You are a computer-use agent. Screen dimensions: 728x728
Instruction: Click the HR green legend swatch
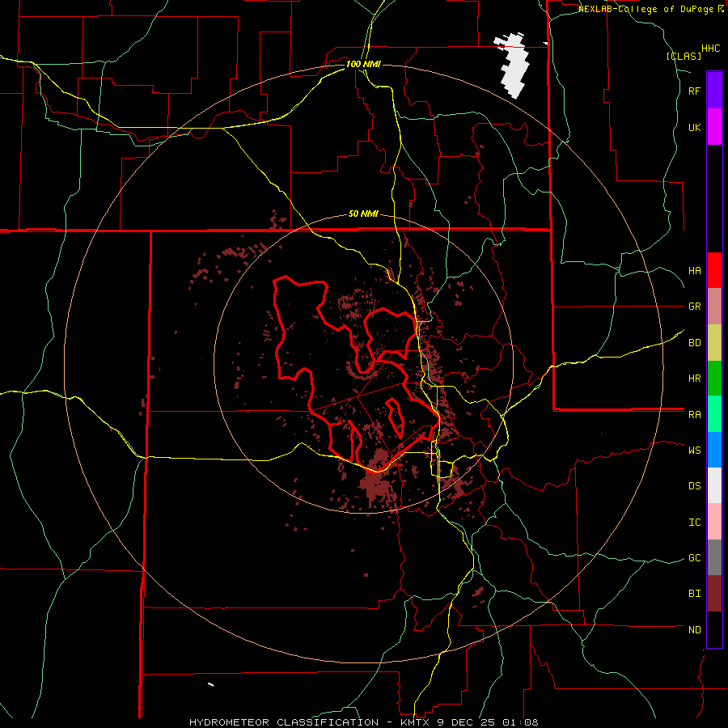pos(714,379)
